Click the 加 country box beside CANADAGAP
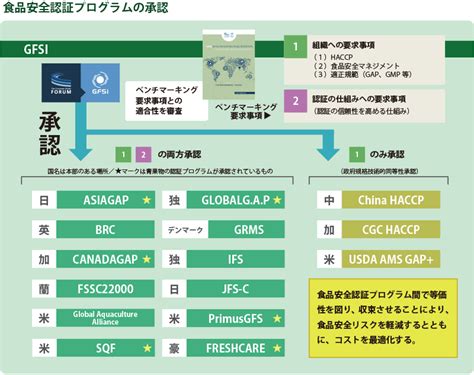474x375 pixels. pyautogui.click(x=44, y=259)
